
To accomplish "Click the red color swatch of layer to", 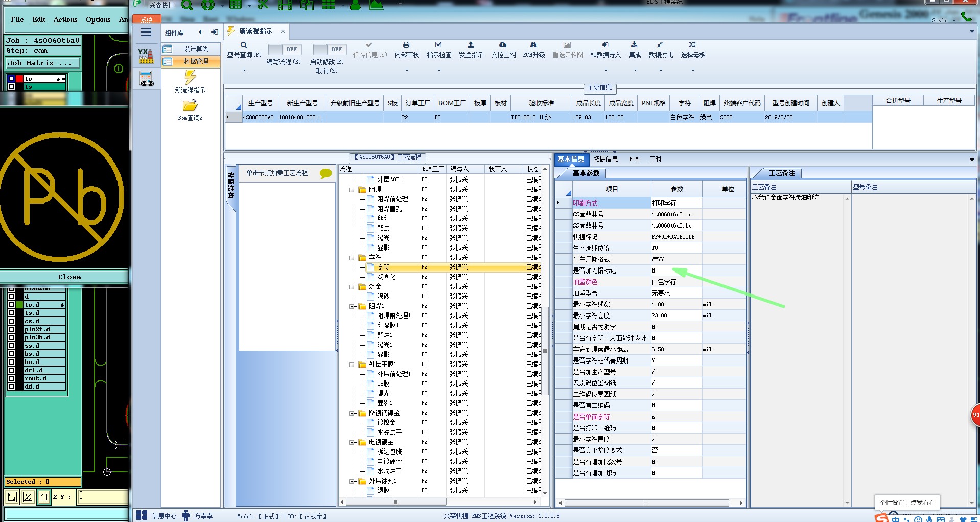I will (x=19, y=79).
